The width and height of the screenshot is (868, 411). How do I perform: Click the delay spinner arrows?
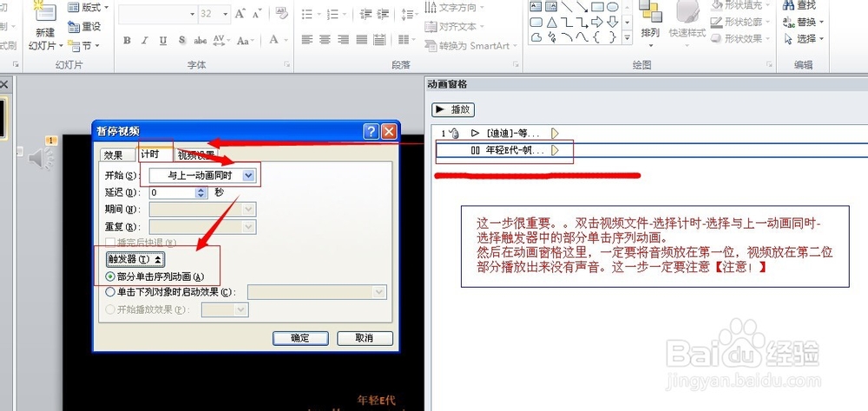201,193
